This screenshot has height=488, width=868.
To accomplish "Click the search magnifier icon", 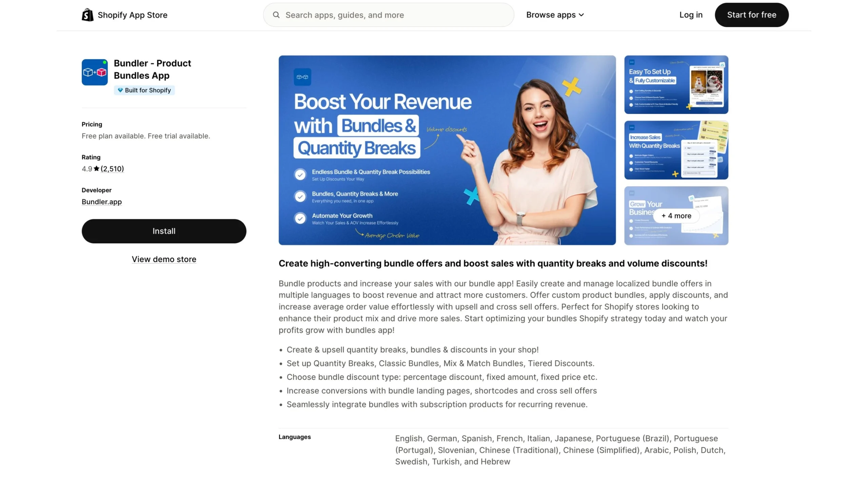I will [276, 15].
